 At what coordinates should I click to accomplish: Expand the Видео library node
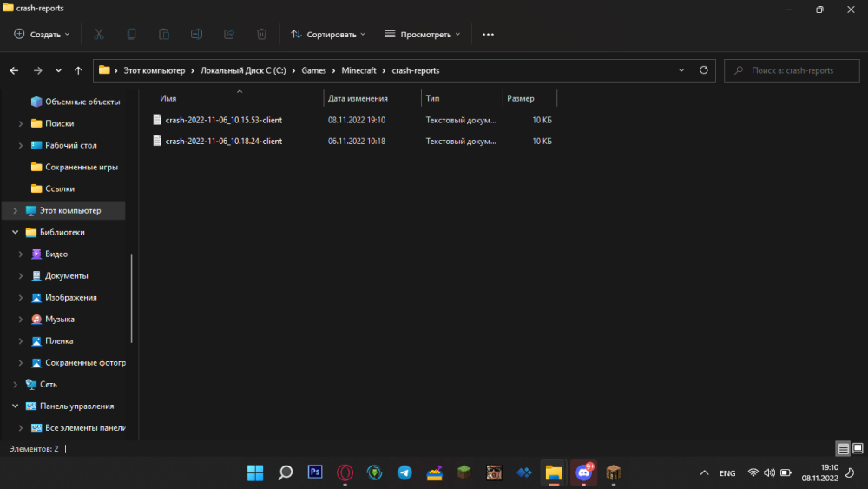21,254
